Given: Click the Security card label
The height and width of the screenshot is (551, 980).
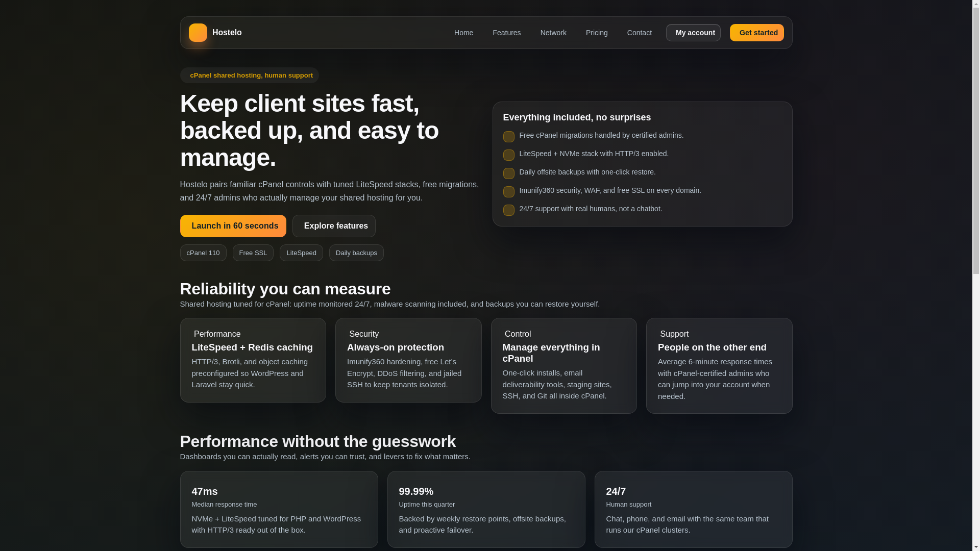Looking at the screenshot, I should click(364, 334).
